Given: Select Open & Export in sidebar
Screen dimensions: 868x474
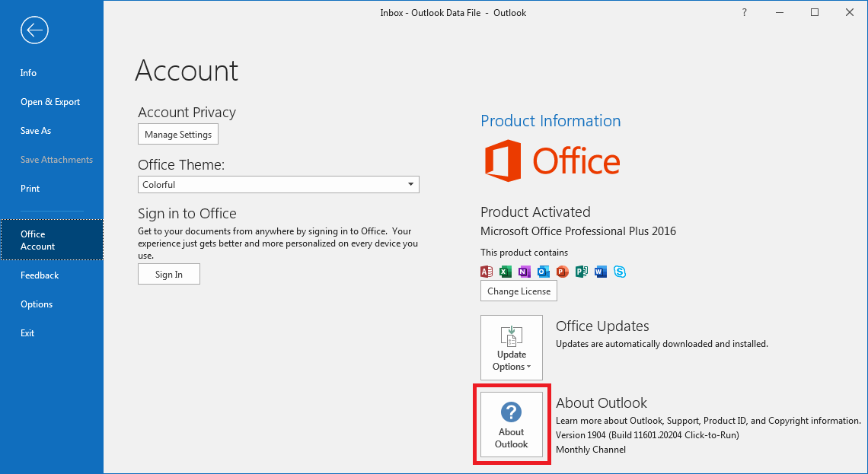Looking at the screenshot, I should click(x=50, y=102).
